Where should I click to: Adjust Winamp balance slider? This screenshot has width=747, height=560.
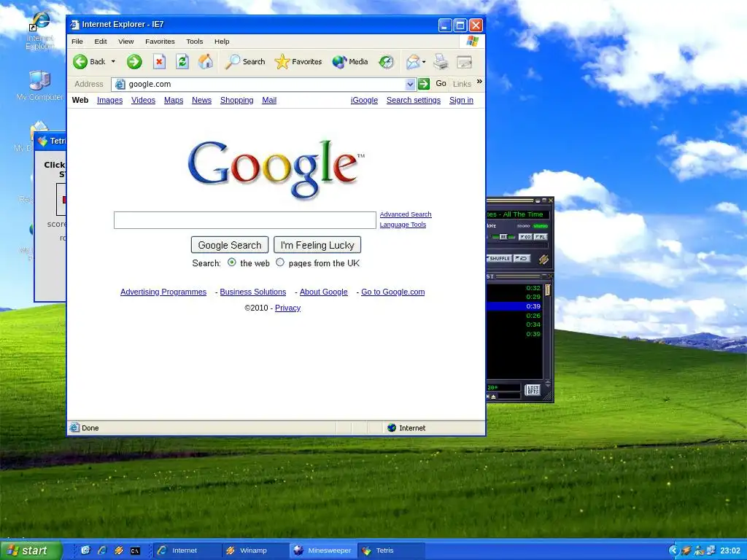pos(503,237)
